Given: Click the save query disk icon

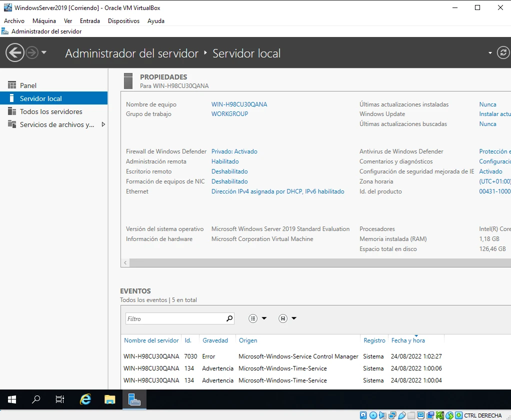Looking at the screenshot, I should [x=283, y=318].
